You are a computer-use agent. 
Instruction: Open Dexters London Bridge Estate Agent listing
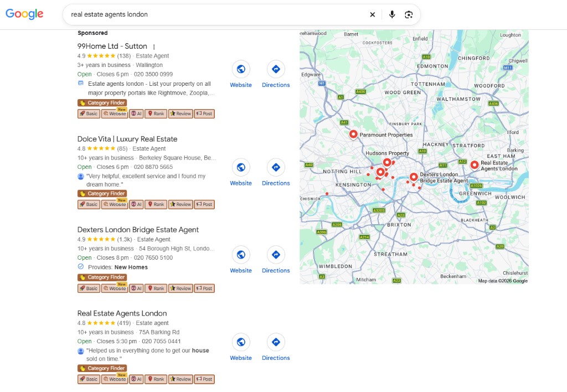click(138, 230)
